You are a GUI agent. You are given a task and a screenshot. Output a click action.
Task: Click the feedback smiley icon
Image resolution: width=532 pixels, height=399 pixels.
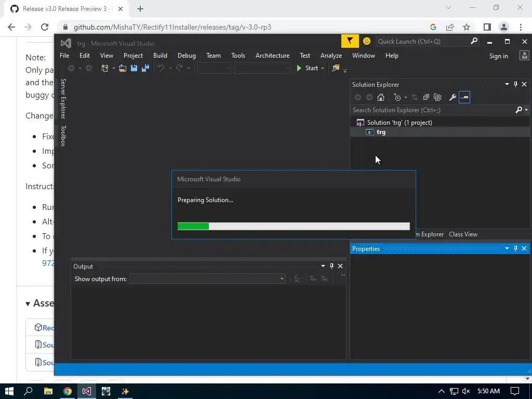point(367,42)
